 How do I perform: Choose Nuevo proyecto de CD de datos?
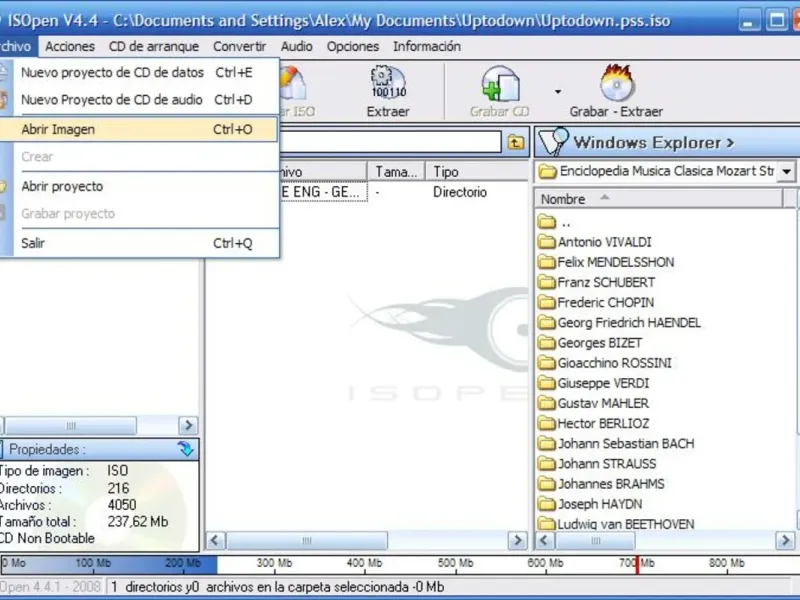(139, 72)
